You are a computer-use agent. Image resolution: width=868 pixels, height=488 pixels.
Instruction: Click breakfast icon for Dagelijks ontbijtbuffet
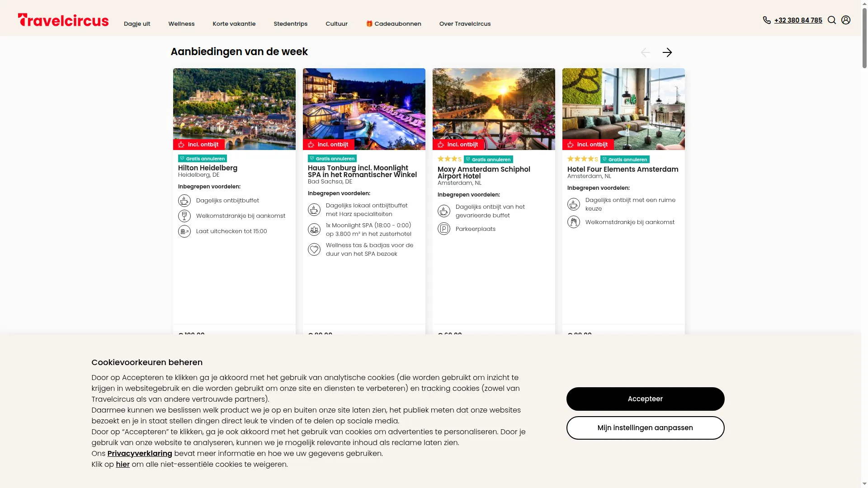[184, 201]
